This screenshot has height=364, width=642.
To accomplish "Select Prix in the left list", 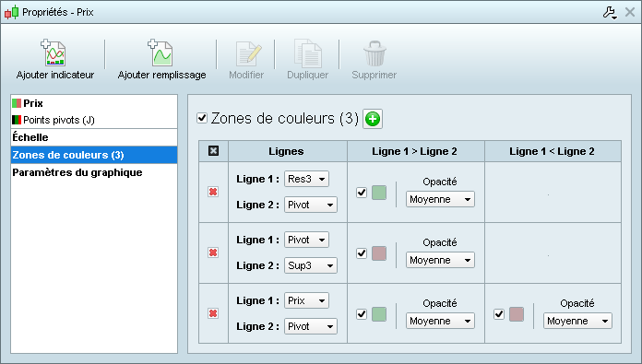I will [94, 103].
